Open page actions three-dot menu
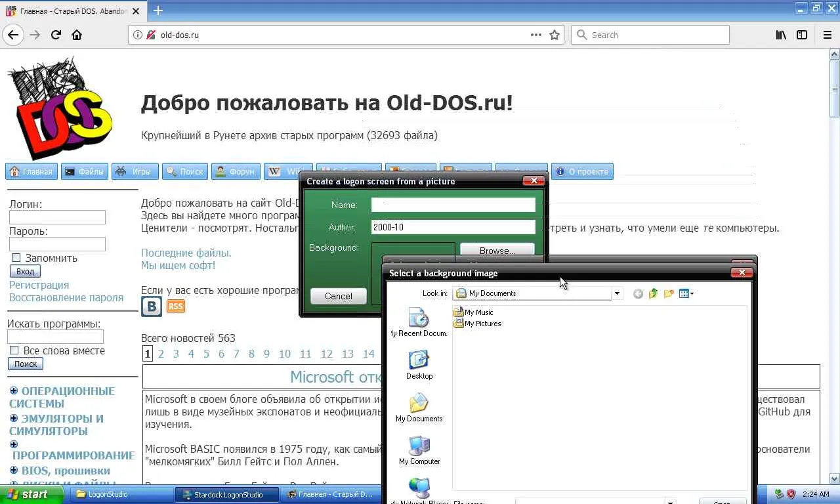This screenshot has width=840, height=504. [x=536, y=35]
